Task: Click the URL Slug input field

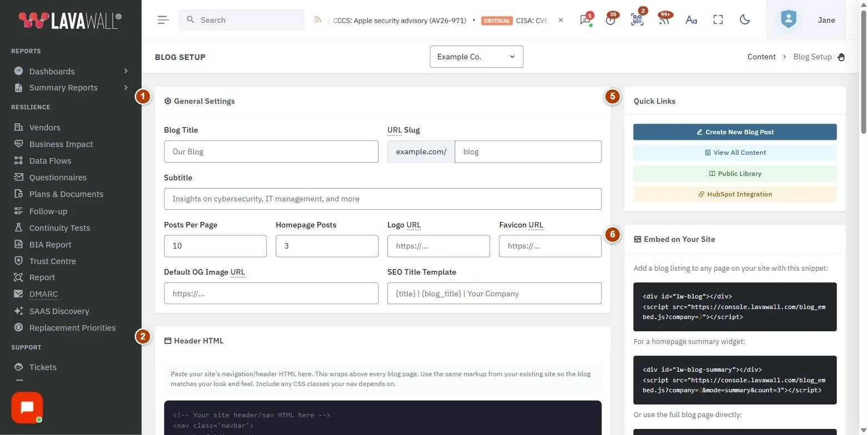Action: [528, 151]
